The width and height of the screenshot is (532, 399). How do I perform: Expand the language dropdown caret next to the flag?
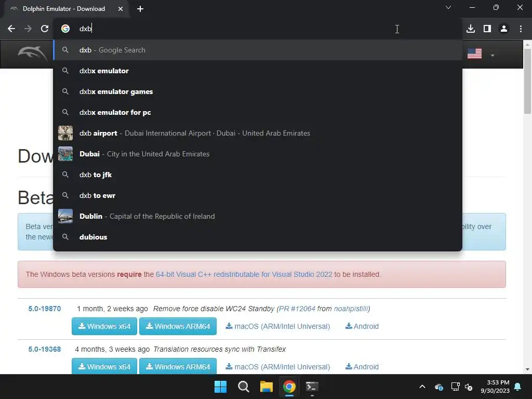pos(493,55)
